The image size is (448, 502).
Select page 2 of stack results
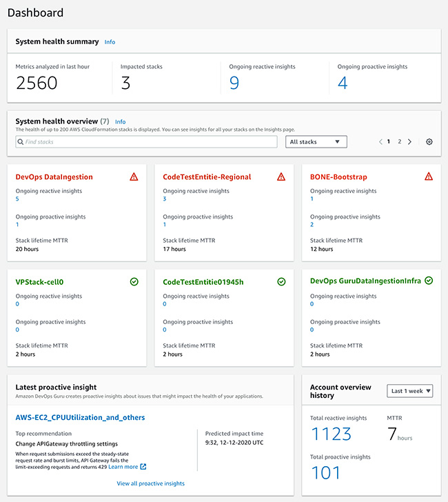399,141
